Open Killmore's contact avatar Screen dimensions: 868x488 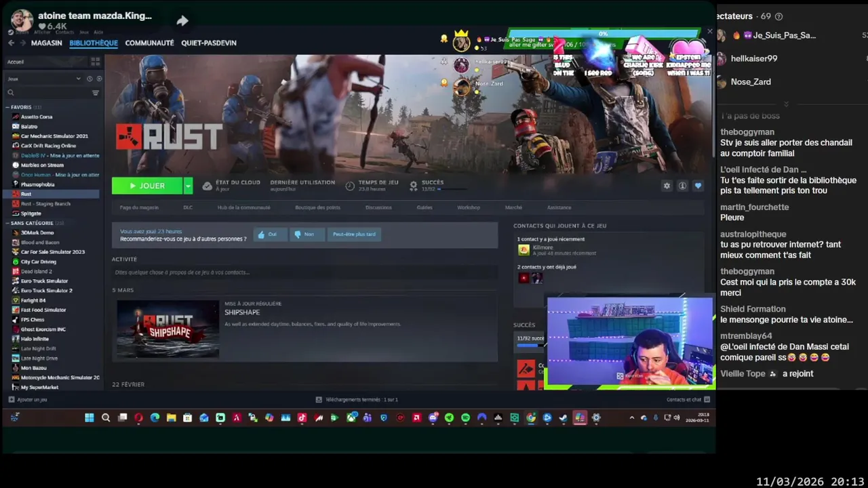click(523, 250)
